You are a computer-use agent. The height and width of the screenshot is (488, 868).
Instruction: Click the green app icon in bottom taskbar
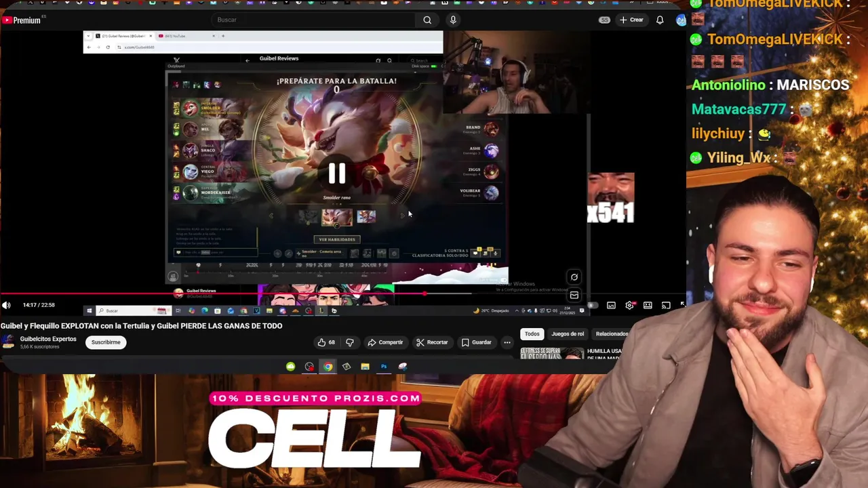coord(290,367)
